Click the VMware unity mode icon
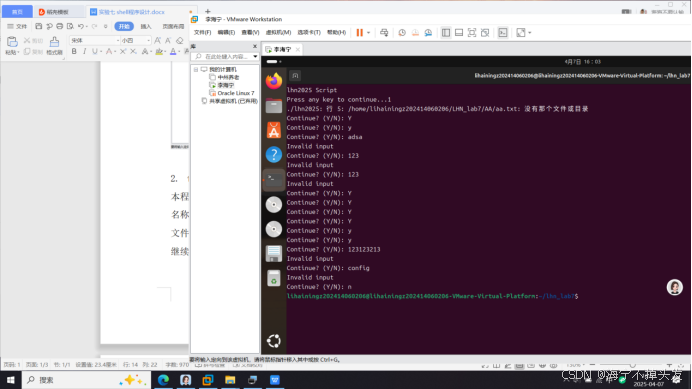This screenshot has width=692, height=389. pyautogui.click(x=485, y=33)
